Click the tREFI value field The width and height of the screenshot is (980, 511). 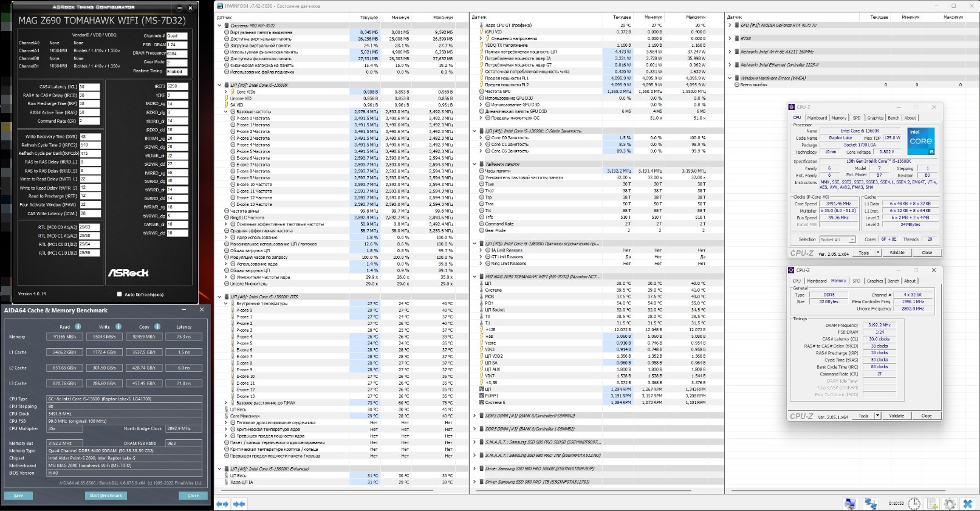pos(177,86)
